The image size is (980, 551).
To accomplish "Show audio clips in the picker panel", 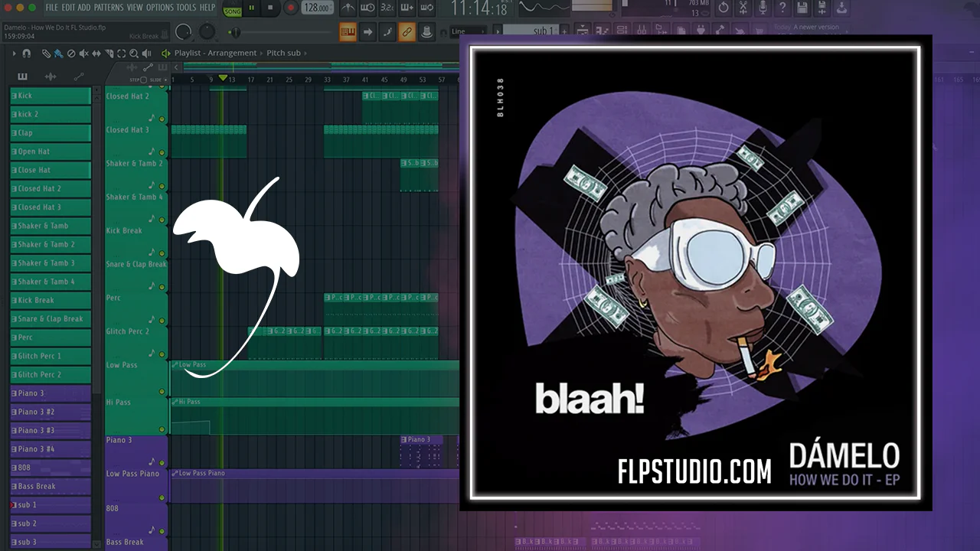I will click(51, 77).
